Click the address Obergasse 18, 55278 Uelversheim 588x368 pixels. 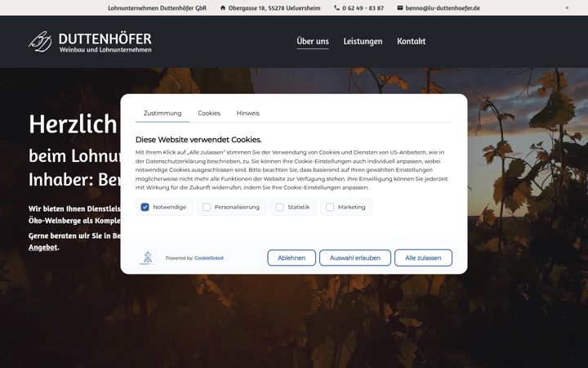(274, 8)
